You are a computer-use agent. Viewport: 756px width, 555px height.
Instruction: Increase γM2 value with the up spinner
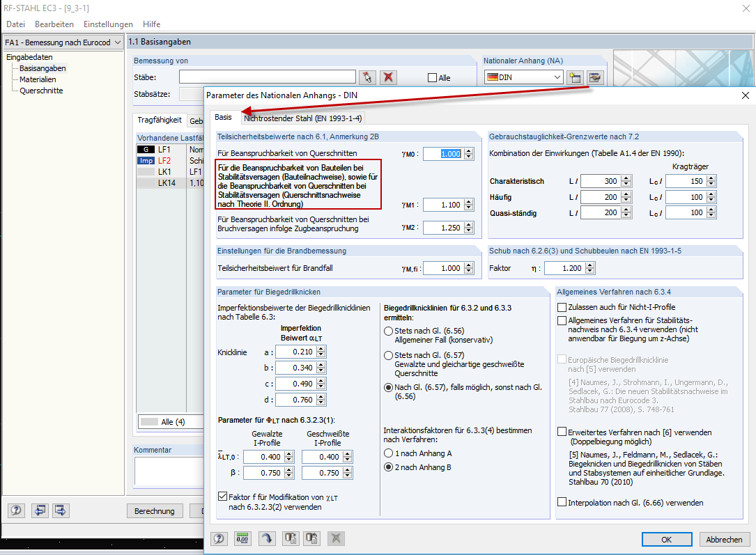click(469, 224)
